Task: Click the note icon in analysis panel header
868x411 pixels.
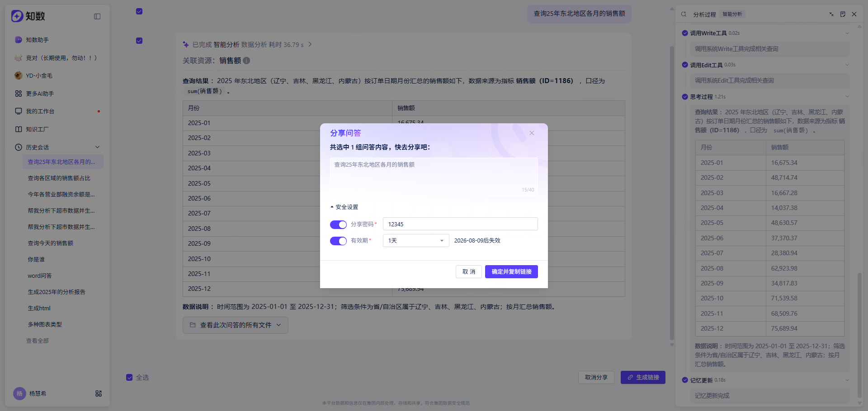Action: 843,14
